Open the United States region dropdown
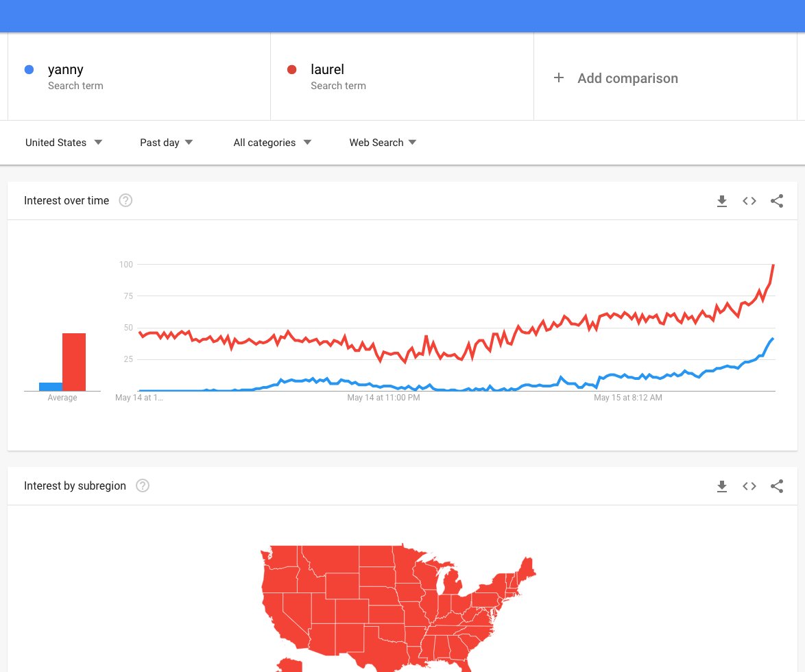Screen dimensions: 805x672 pos(64,143)
